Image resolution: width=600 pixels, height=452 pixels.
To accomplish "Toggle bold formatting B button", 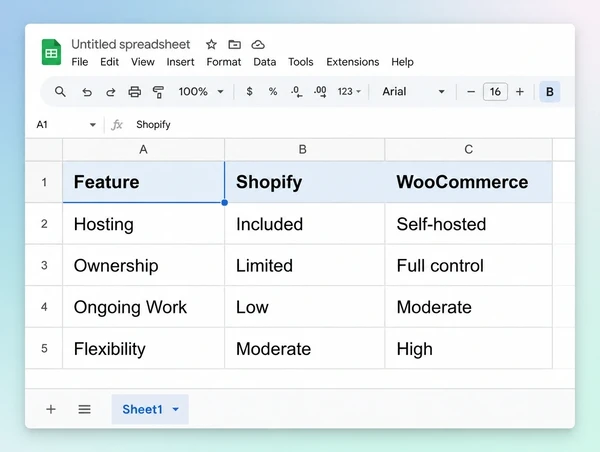I will [550, 92].
